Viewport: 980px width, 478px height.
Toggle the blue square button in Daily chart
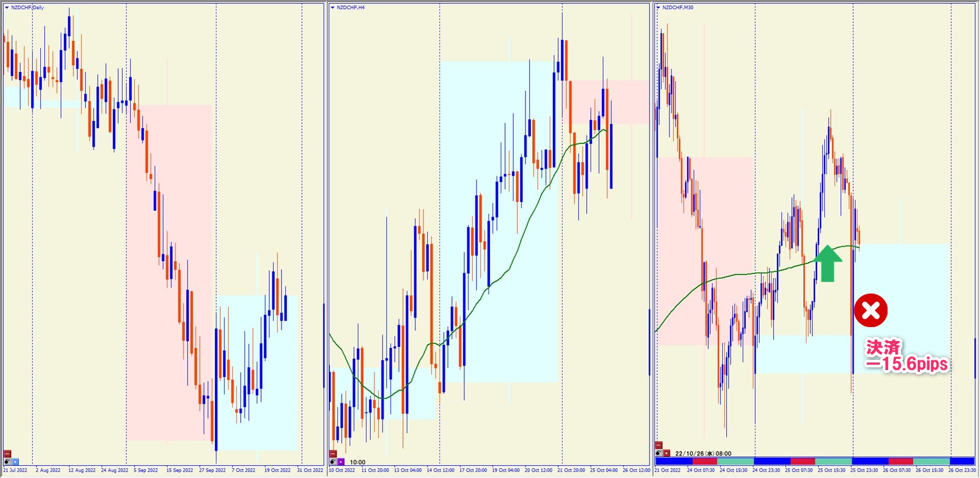15,461
